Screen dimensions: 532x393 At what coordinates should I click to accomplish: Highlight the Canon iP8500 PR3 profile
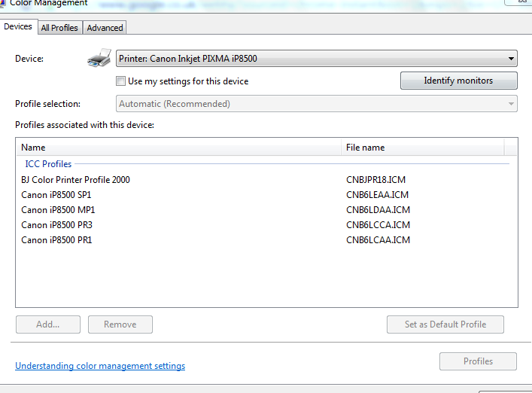56,225
